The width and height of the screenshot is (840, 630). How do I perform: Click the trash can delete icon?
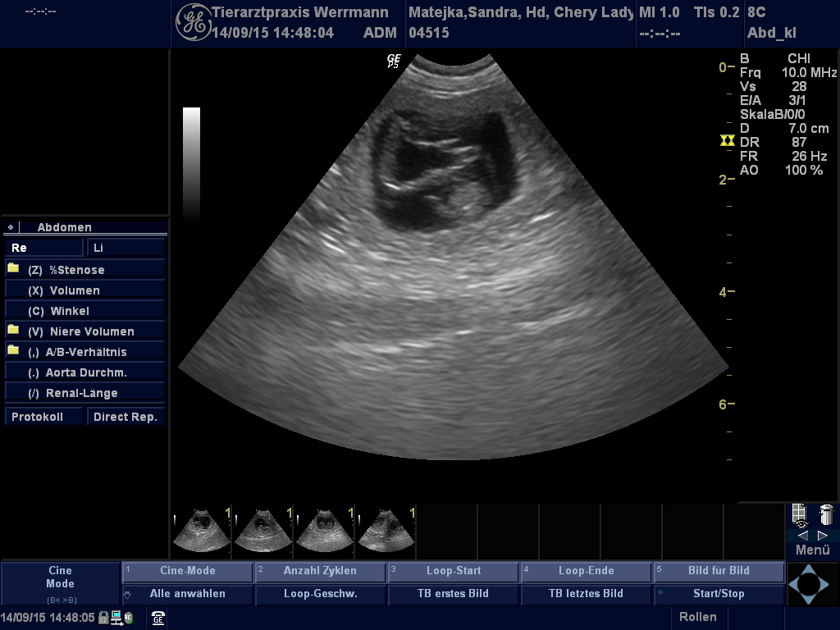[x=826, y=515]
